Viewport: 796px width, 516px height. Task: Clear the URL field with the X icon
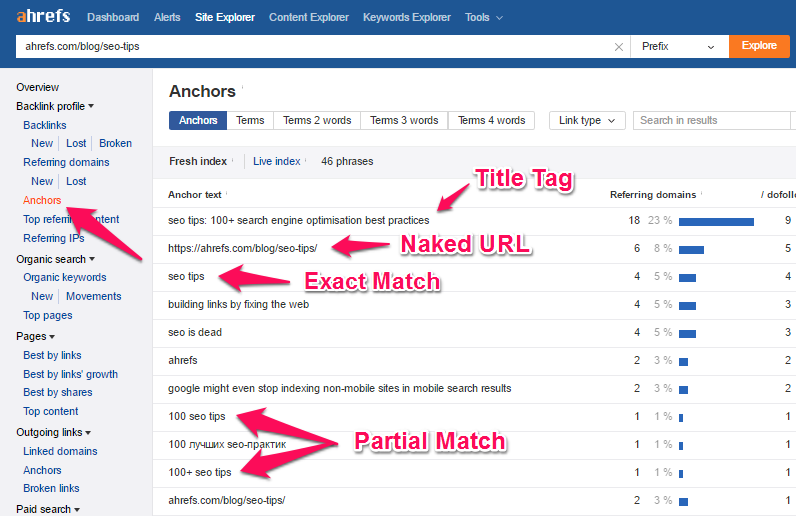[619, 46]
